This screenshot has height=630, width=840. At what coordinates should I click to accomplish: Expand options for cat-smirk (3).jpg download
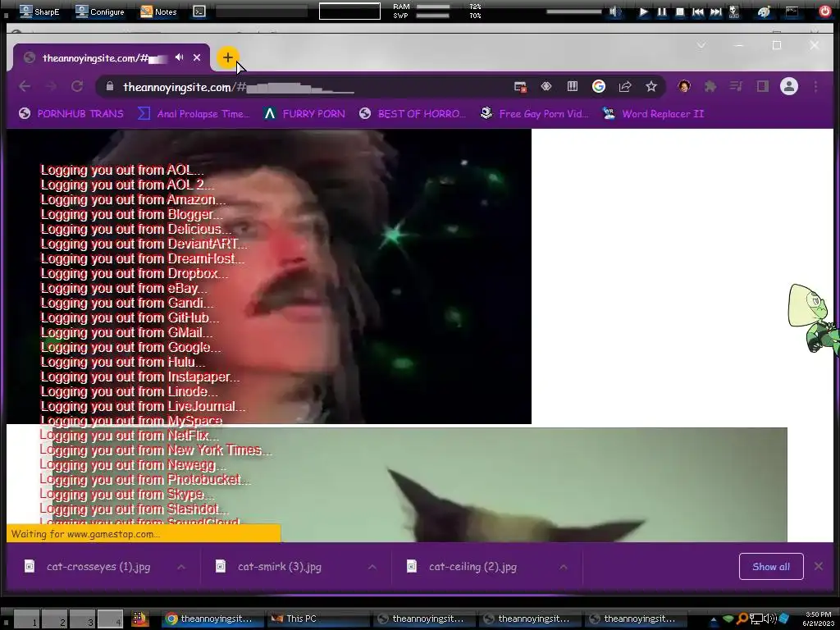pyautogui.click(x=372, y=567)
